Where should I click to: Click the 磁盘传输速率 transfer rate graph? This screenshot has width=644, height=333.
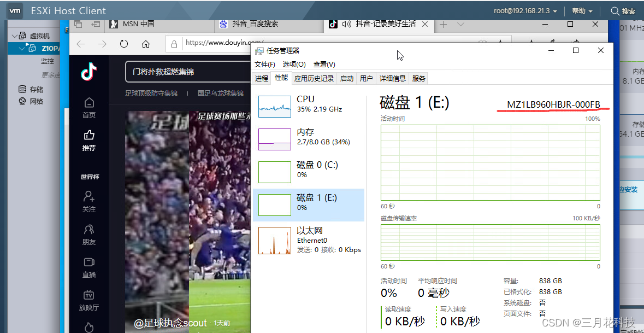coord(491,242)
